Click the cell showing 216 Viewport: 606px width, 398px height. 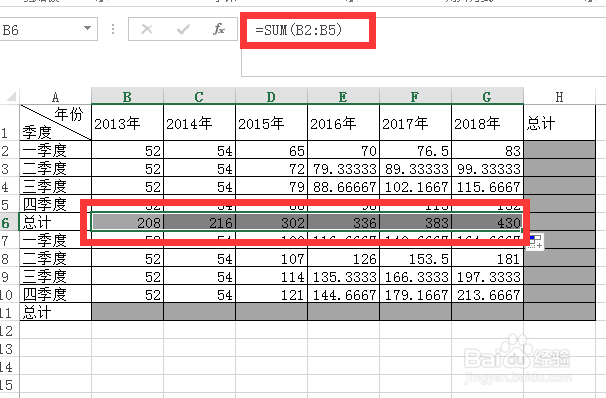[199, 222]
